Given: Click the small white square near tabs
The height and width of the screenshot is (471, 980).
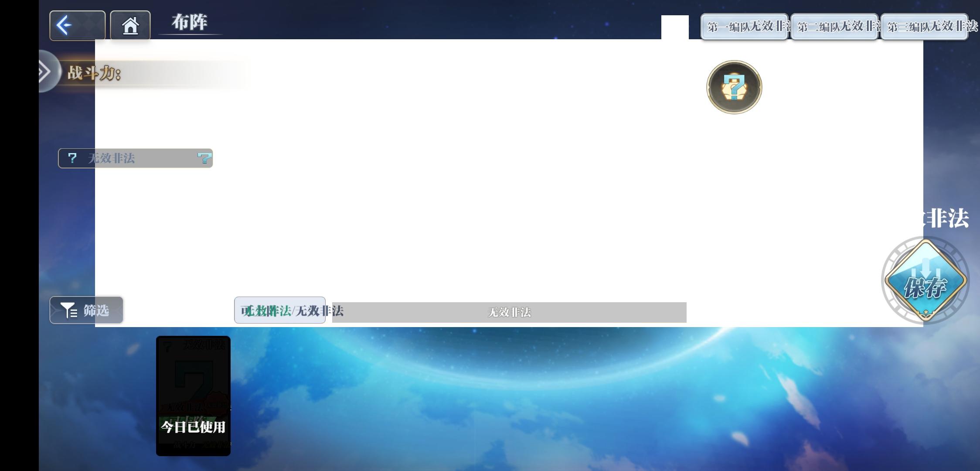Looking at the screenshot, I should pos(674,27).
